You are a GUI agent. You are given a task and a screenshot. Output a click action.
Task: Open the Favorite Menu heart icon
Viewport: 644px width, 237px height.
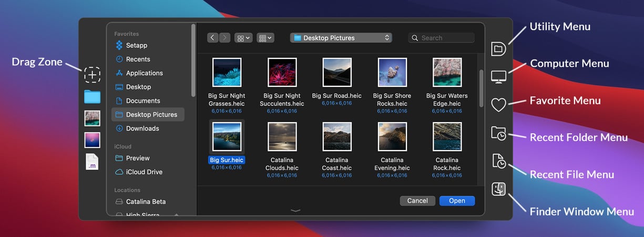[498, 105]
